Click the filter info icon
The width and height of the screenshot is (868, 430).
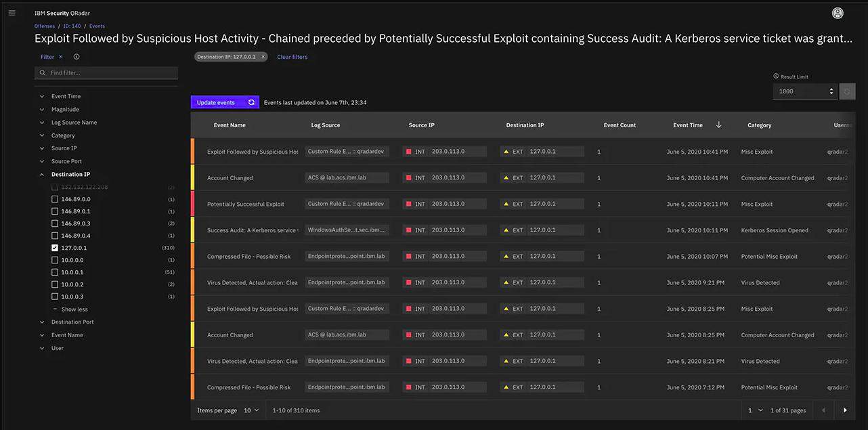coord(77,57)
